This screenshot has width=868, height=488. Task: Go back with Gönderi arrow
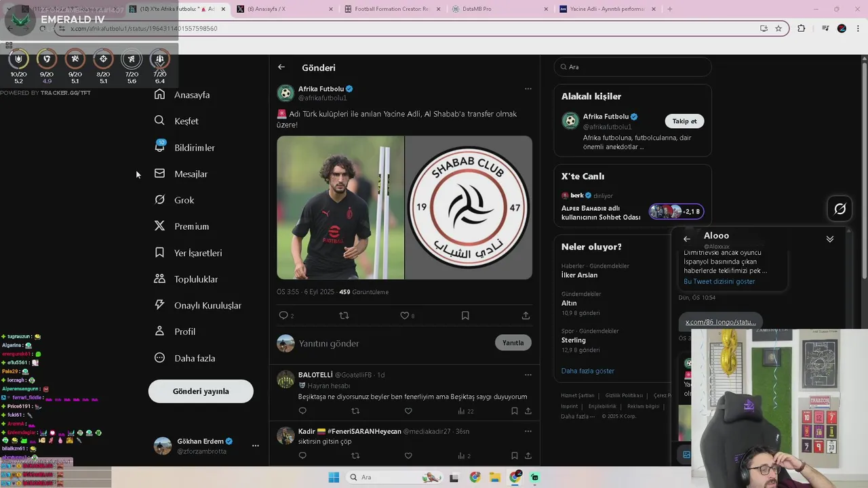(x=281, y=67)
